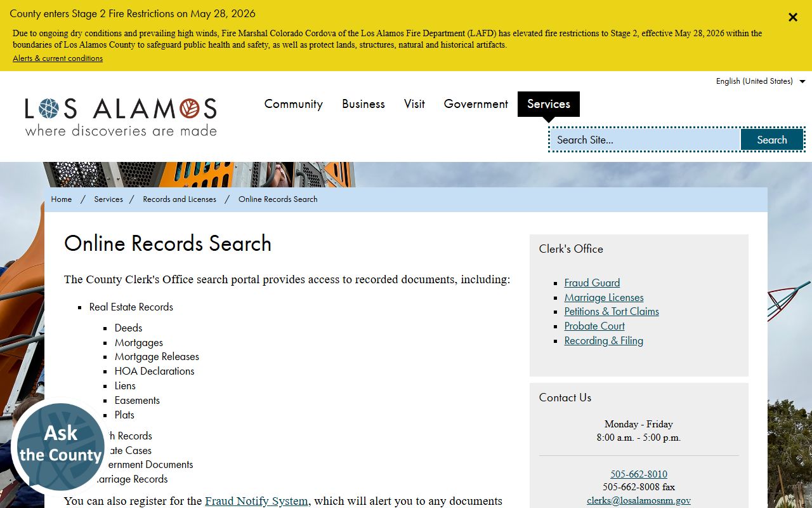The image size is (812, 508).
Task: Click Online Records Search breadcrumb
Action: point(278,199)
